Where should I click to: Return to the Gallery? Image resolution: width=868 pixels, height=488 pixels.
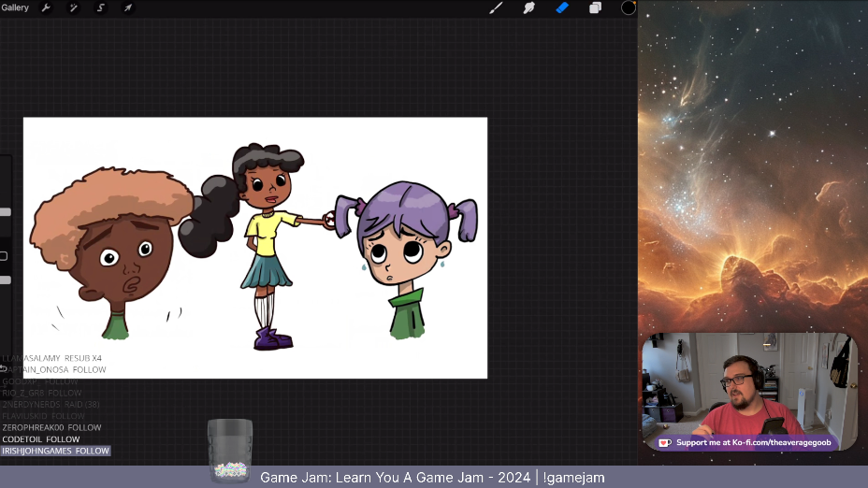(x=15, y=8)
